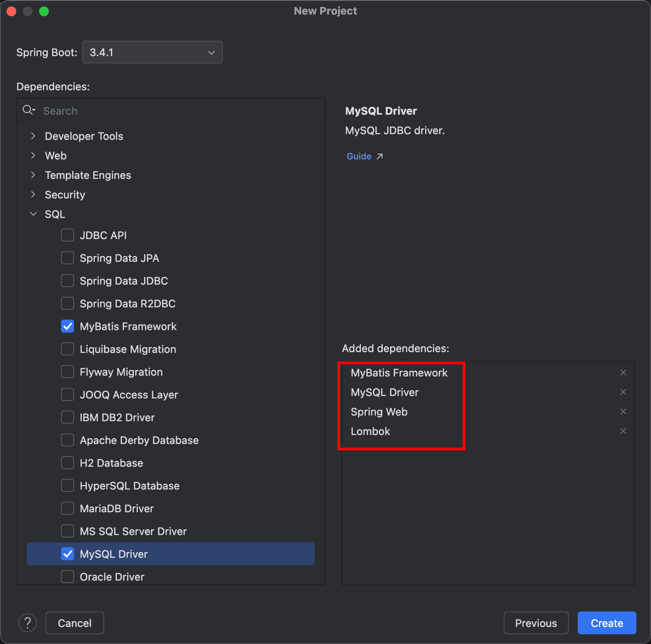Select the Template Engines tree label
The image size is (651, 644).
coord(88,175)
